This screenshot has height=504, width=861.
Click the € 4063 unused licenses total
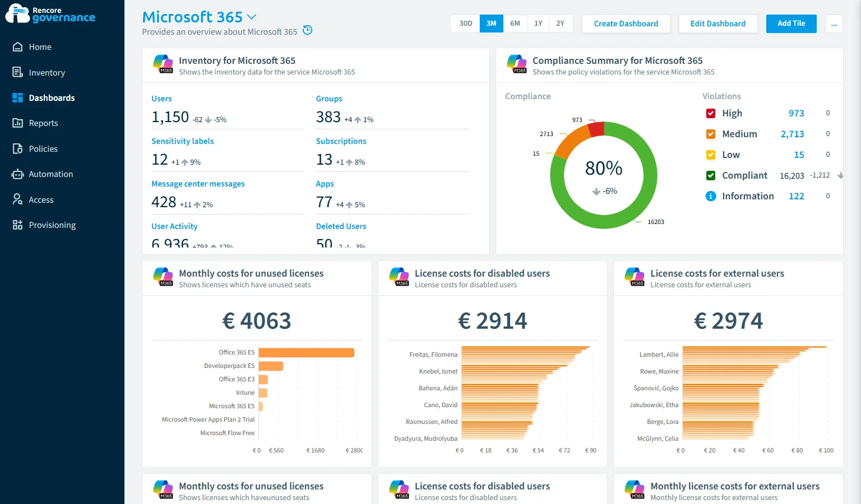tap(257, 321)
